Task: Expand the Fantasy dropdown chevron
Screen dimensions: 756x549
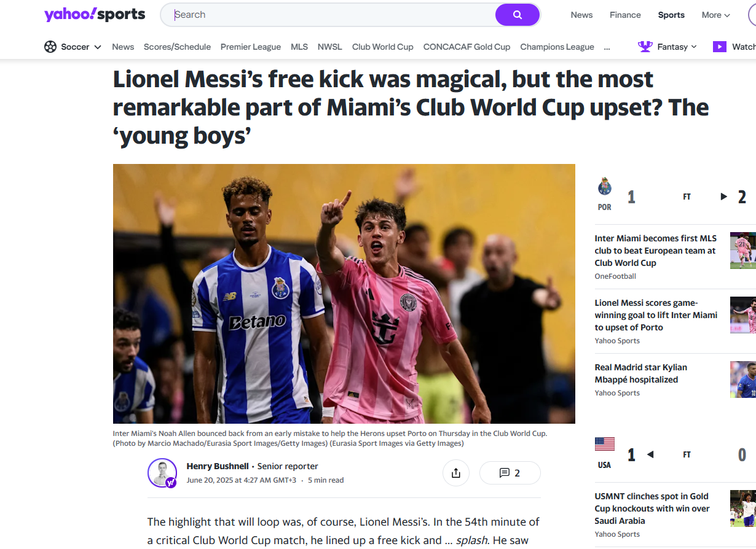Action: coord(694,47)
